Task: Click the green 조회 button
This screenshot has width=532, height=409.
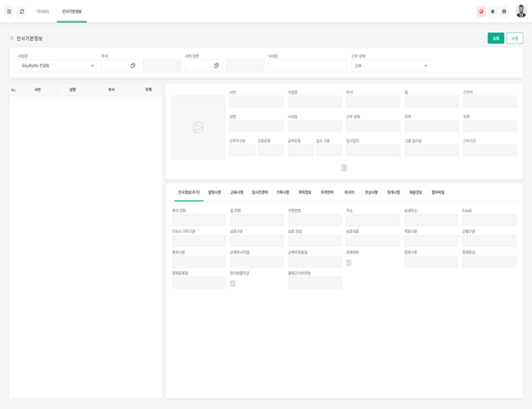Action: click(x=495, y=38)
